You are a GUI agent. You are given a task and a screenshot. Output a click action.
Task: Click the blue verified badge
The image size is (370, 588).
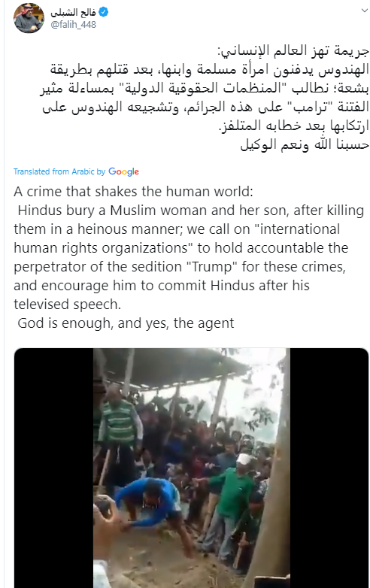tap(103, 12)
